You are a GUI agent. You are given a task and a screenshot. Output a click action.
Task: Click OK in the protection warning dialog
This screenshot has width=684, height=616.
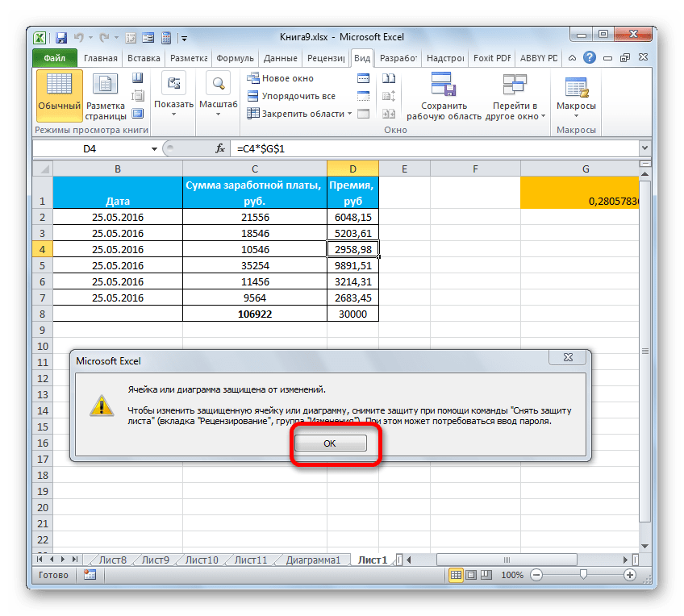(x=330, y=443)
